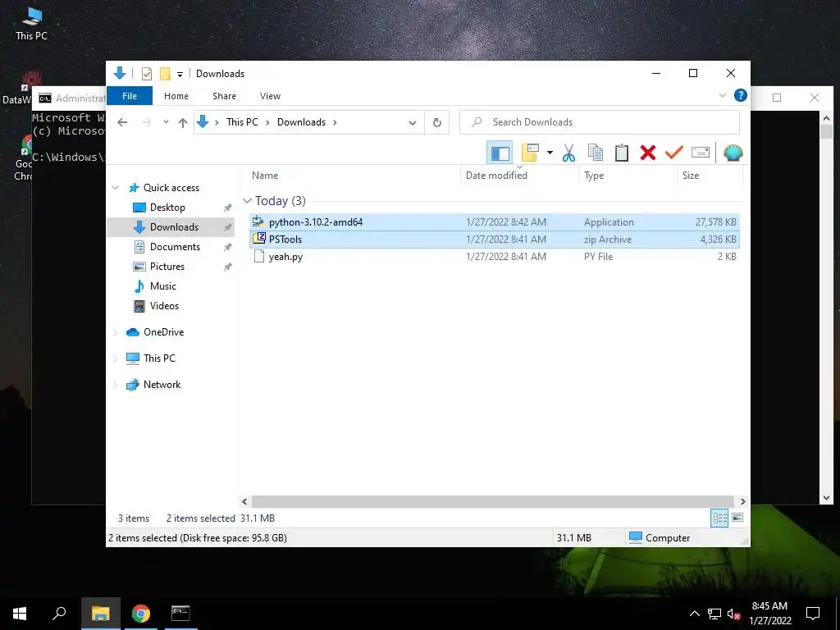Click the File Explorer taskbar icon
The image size is (840, 630).
click(100, 614)
